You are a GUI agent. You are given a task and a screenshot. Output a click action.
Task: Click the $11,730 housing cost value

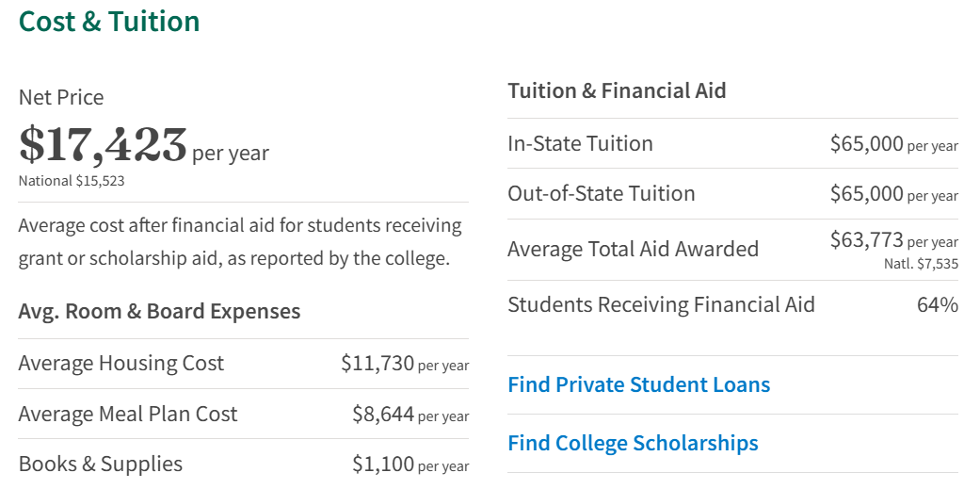pos(378,363)
